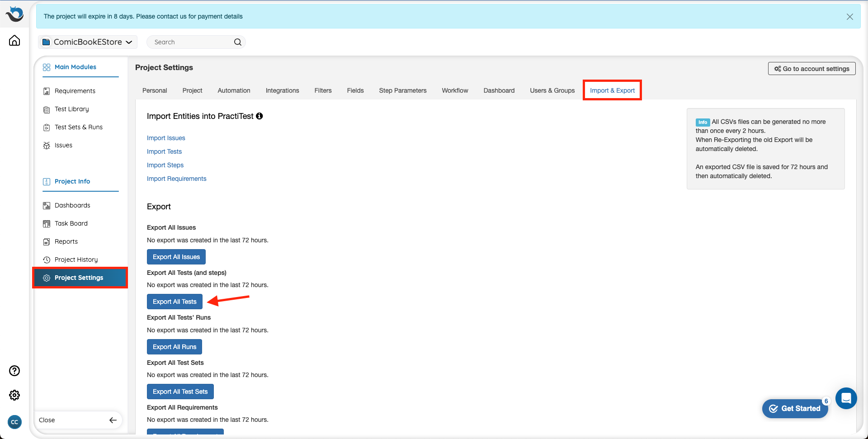Open Project History in the sidebar
The height and width of the screenshot is (439, 868).
coord(76,260)
